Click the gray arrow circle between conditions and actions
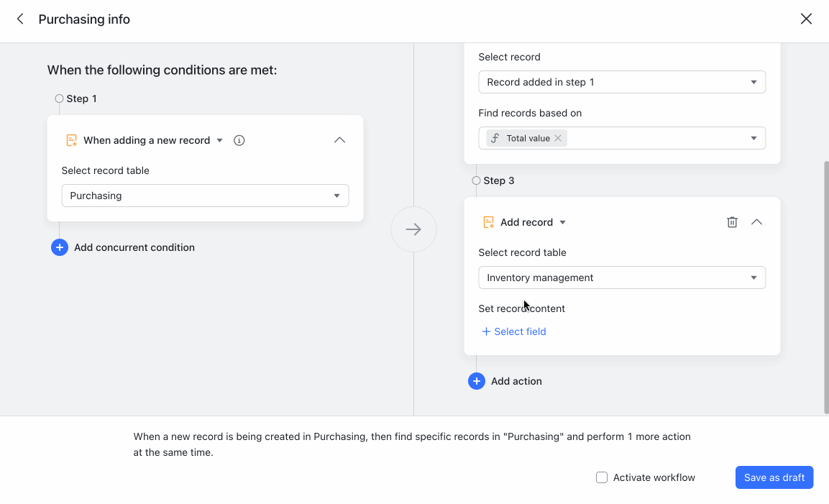This screenshot has width=829, height=504. pos(413,229)
